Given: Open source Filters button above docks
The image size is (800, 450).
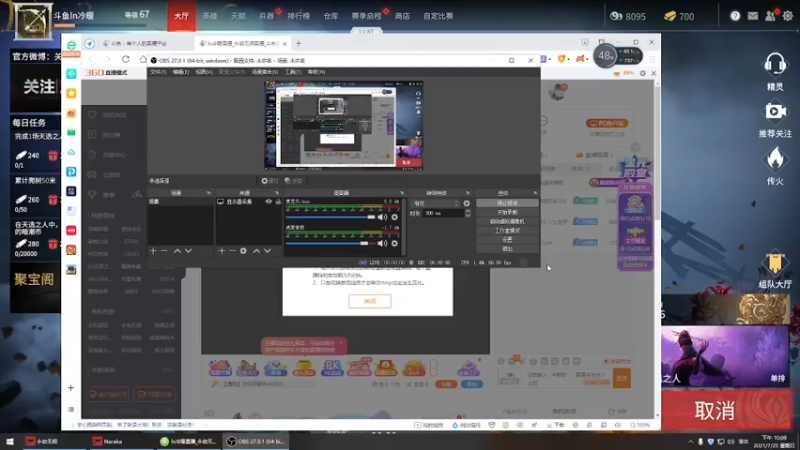Looking at the screenshot, I should coord(293,181).
